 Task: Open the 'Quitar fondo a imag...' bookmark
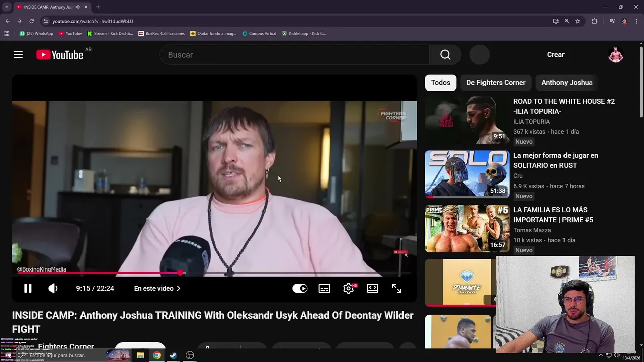tap(213, 34)
